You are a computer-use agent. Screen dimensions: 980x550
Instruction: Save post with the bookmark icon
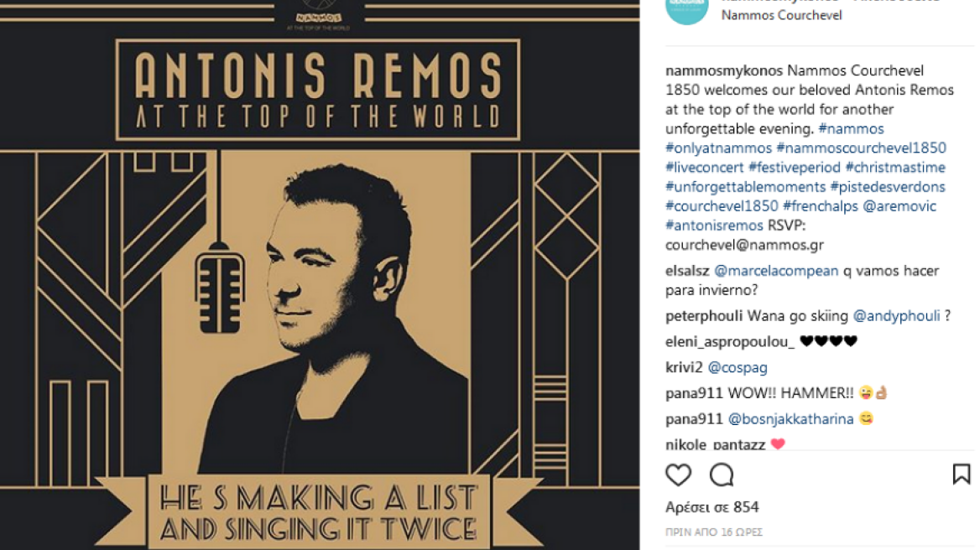(962, 475)
